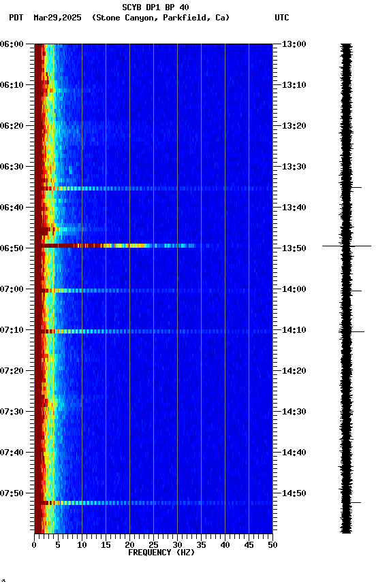
Task: Click the '20' frequency axis tick label
Action: [x=129, y=545]
